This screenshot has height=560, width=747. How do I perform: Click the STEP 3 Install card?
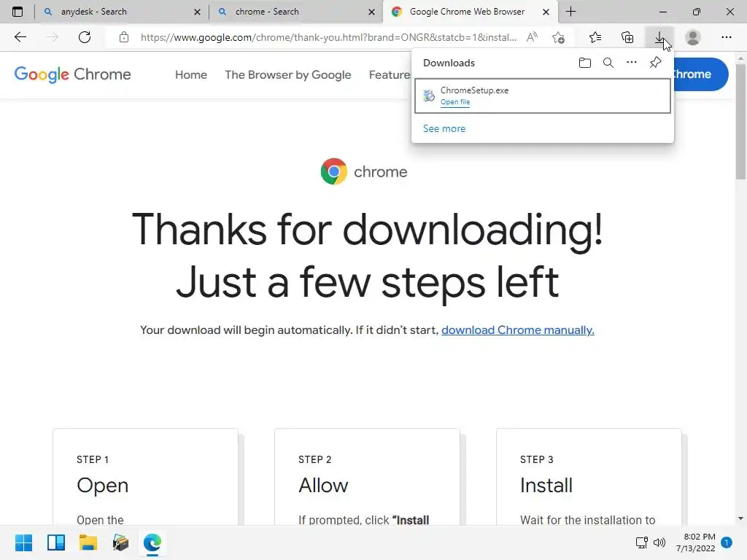[x=589, y=477]
